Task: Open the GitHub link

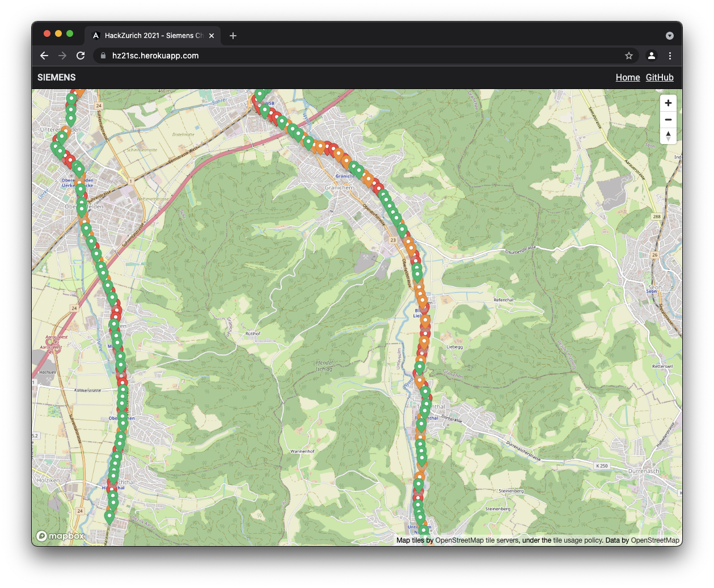Action: coord(660,78)
